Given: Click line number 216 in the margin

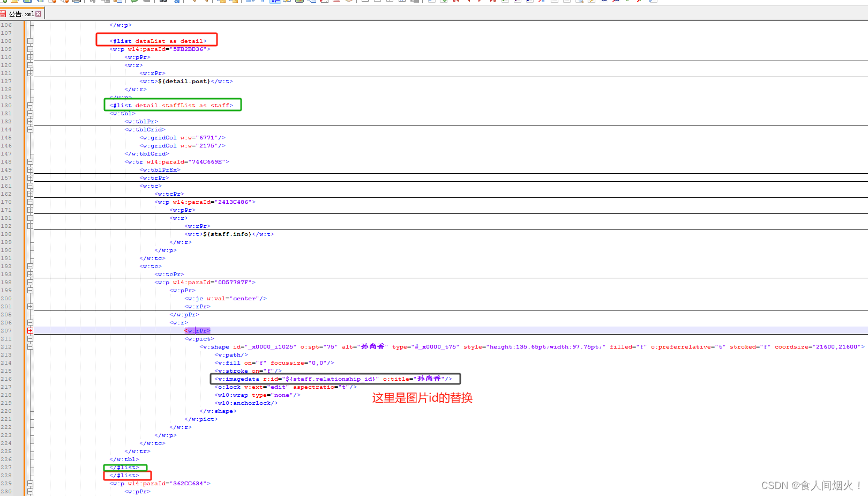Looking at the screenshot, I should tap(6, 379).
